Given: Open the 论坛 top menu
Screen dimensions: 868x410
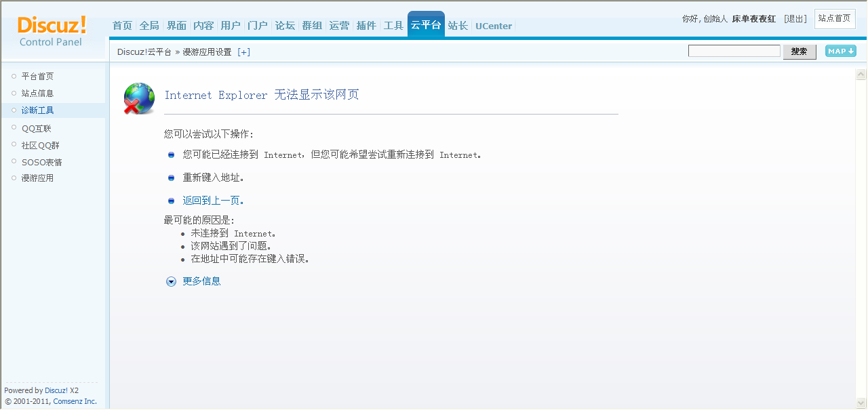Looking at the screenshot, I should 285,26.
